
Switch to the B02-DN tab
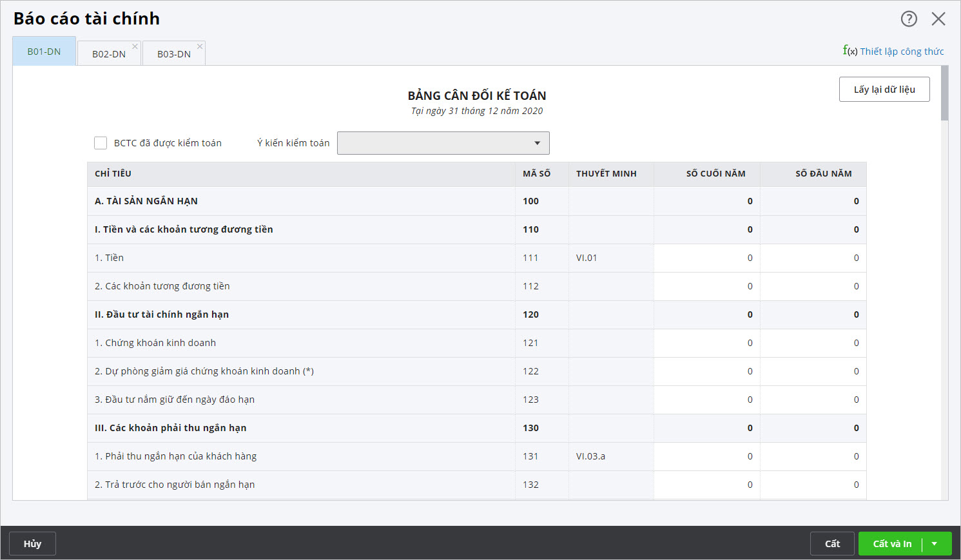click(108, 54)
